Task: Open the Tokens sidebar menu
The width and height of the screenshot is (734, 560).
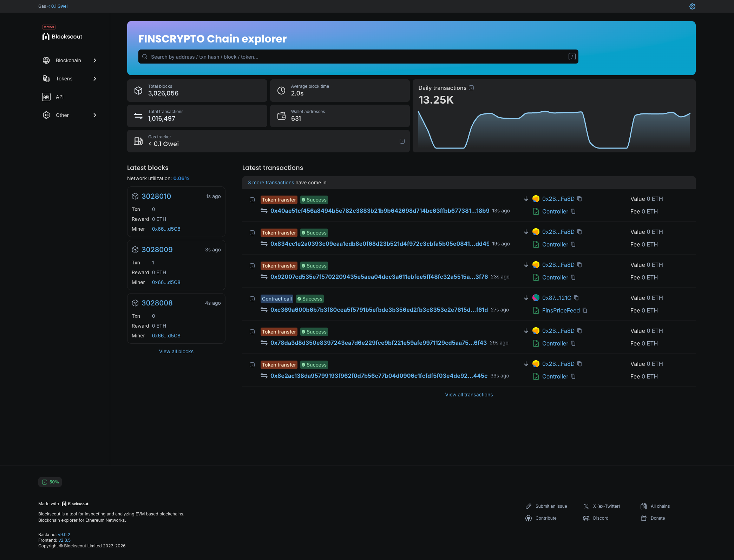Action: pos(70,79)
